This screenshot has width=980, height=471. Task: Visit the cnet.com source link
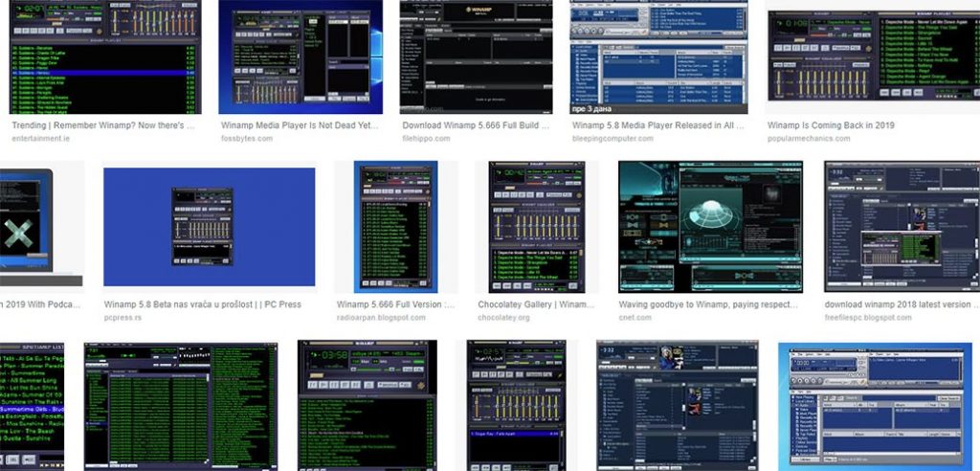point(635,317)
